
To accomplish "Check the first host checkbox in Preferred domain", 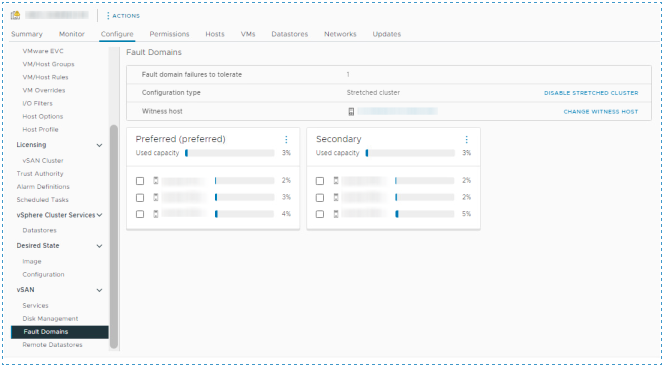I will pos(140,181).
